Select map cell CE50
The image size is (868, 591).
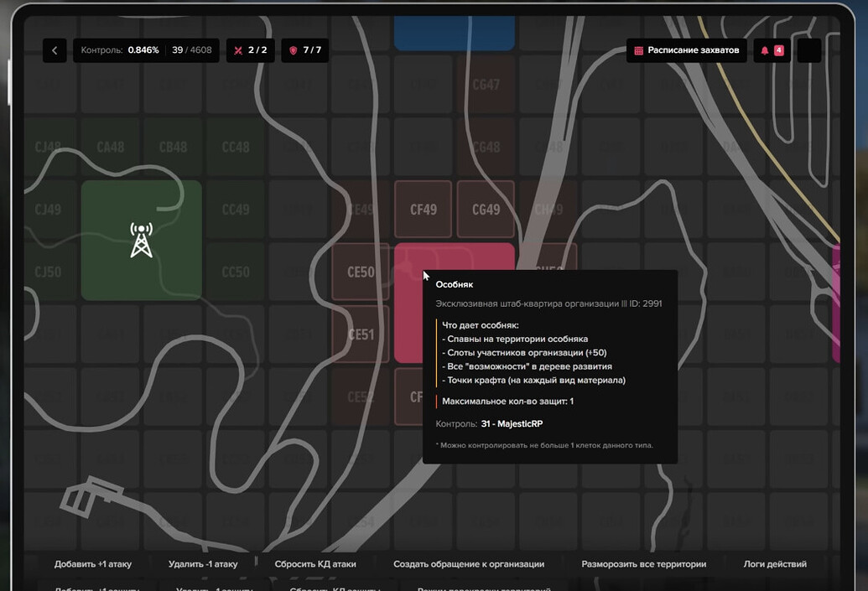[x=361, y=272]
